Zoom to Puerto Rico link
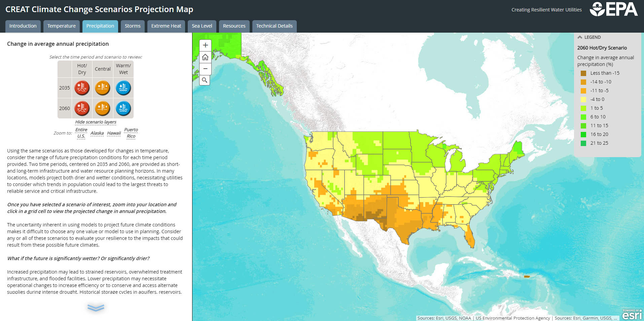The image size is (644, 321). point(131,133)
